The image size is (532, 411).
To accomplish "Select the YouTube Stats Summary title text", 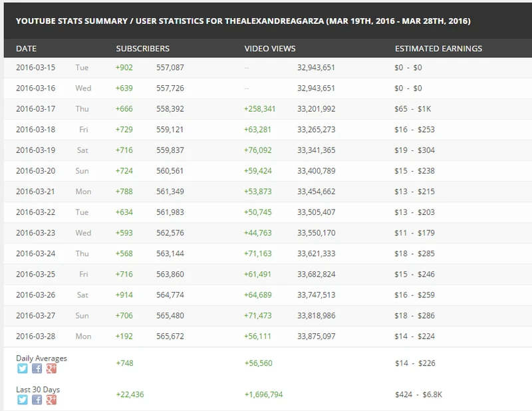I will point(243,21).
